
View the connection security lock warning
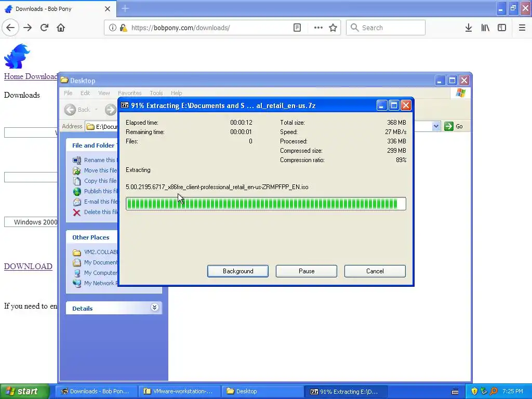click(x=124, y=28)
